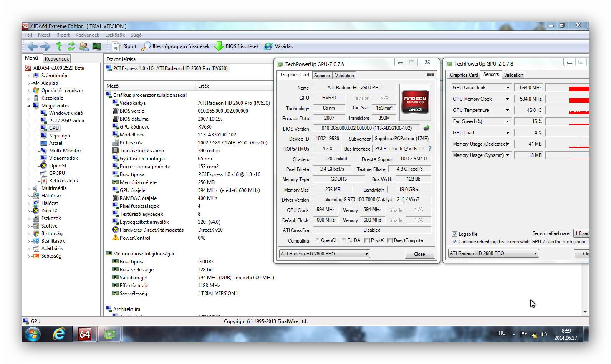The width and height of the screenshot is (611, 364).
Task: Enable the PhysX checkbox
Action: click(x=367, y=240)
